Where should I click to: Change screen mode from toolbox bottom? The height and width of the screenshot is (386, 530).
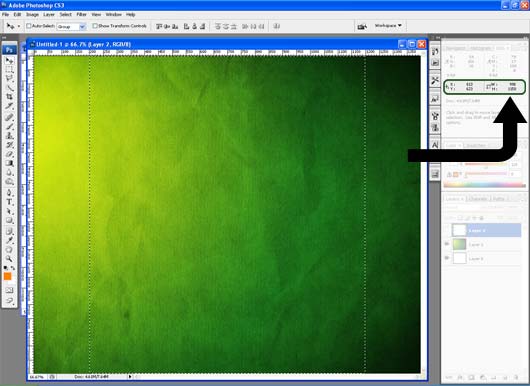click(9, 300)
